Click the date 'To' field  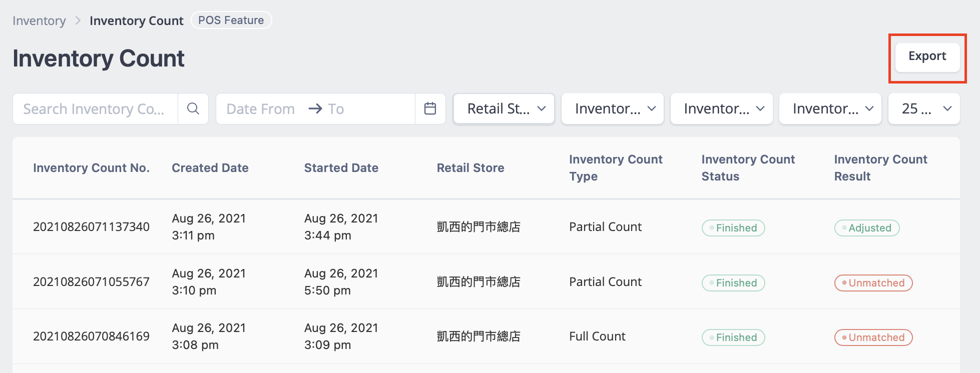pos(336,108)
